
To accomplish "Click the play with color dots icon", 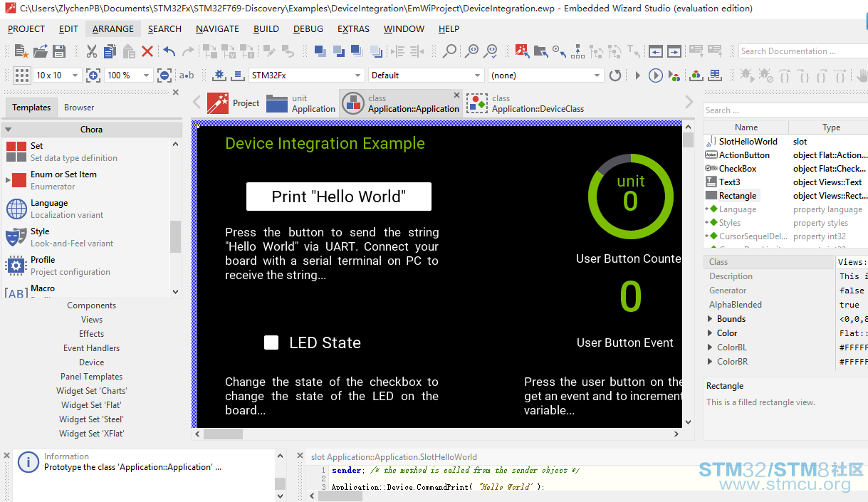I will tap(676, 75).
